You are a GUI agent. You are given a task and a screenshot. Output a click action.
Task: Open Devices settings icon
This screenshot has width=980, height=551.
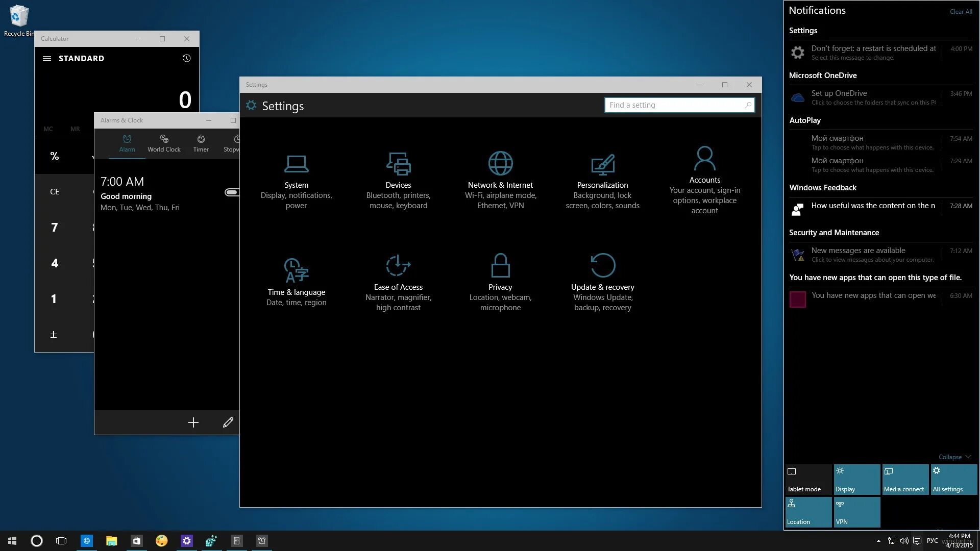tap(398, 164)
